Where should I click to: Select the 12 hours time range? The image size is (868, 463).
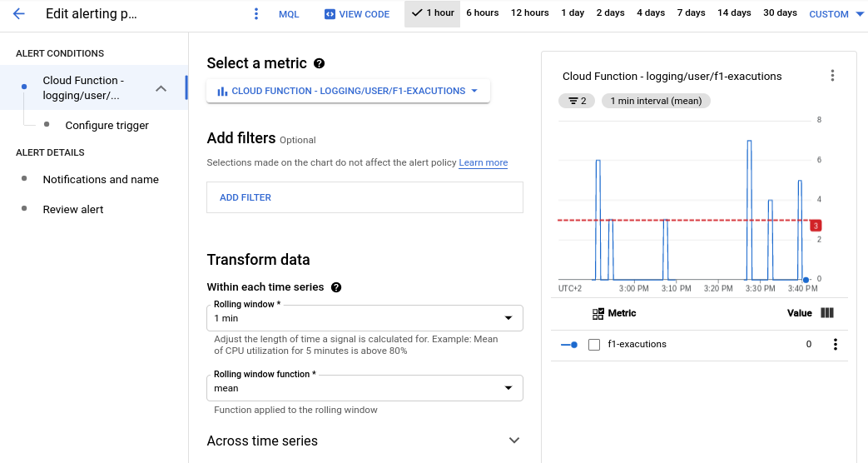(530, 12)
